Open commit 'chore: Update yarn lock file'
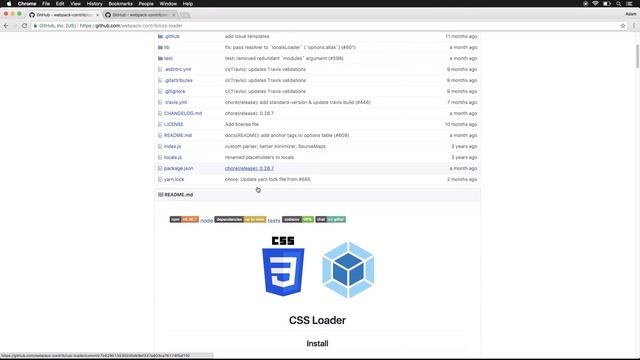 tap(267, 180)
